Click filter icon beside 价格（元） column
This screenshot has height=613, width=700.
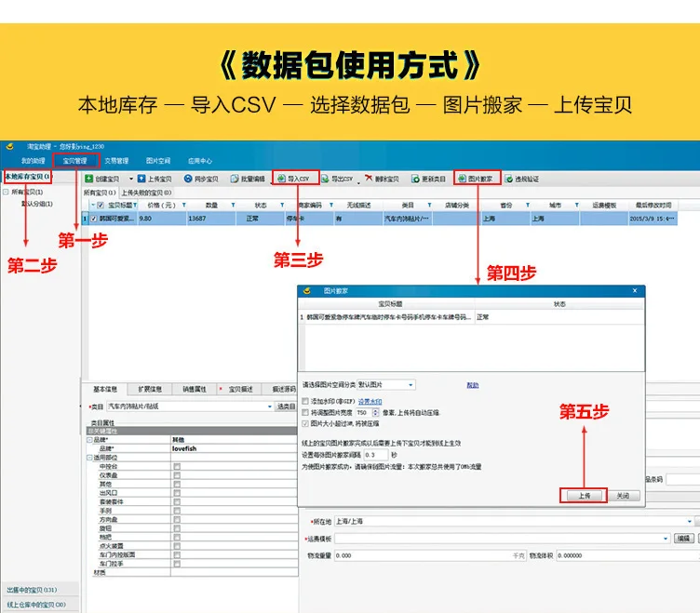click(x=184, y=205)
